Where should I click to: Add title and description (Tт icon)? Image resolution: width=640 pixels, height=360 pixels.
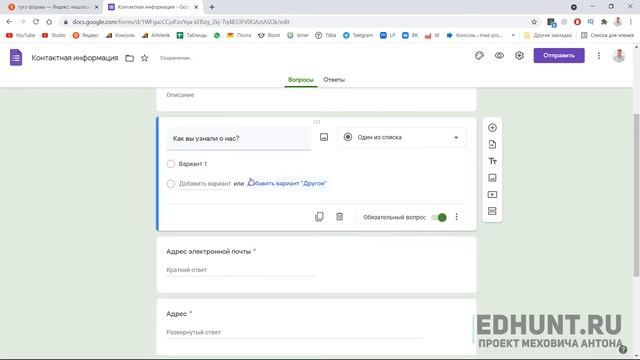492,161
